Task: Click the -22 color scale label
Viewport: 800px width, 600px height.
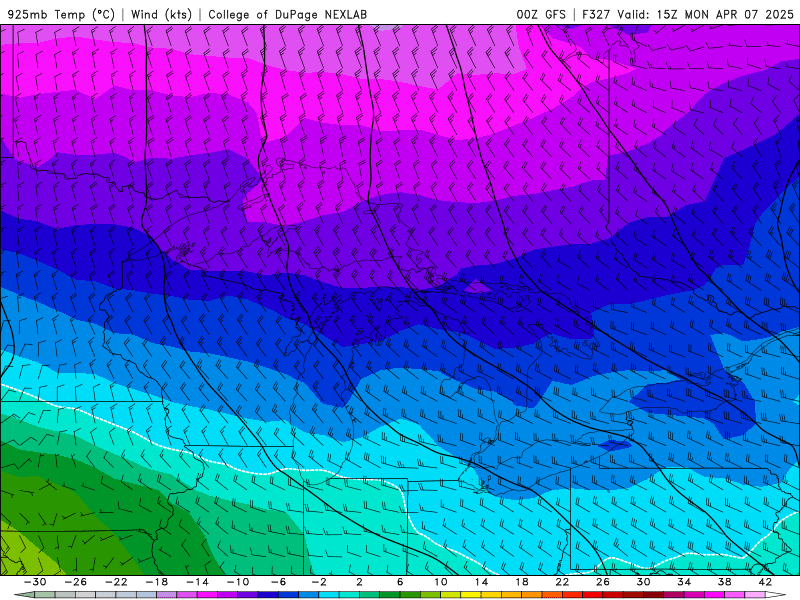Action: (x=116, y=582)
